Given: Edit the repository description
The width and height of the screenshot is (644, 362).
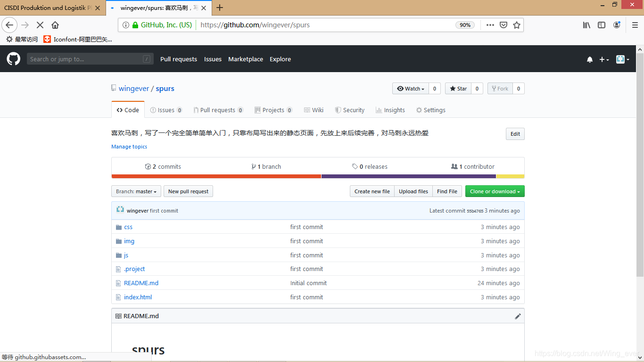Looking at the screenshot, I should [x=515, y=134].
